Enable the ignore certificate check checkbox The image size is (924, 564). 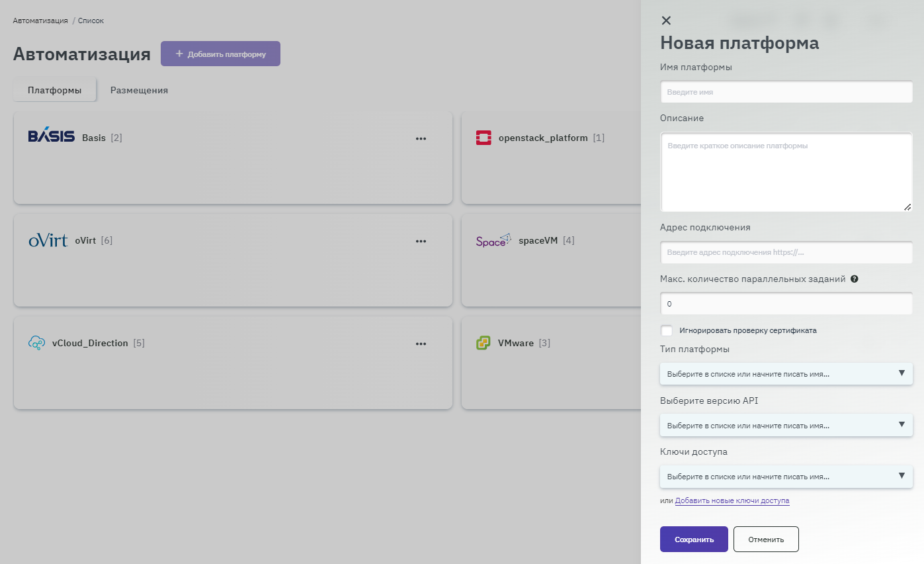click(x=667, y=330)
